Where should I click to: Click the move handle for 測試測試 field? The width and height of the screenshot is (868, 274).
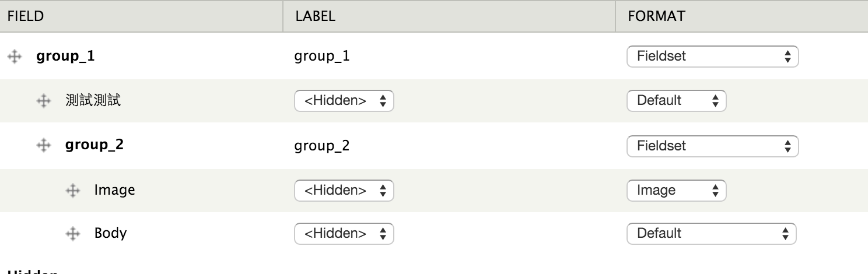click(44, 101)
